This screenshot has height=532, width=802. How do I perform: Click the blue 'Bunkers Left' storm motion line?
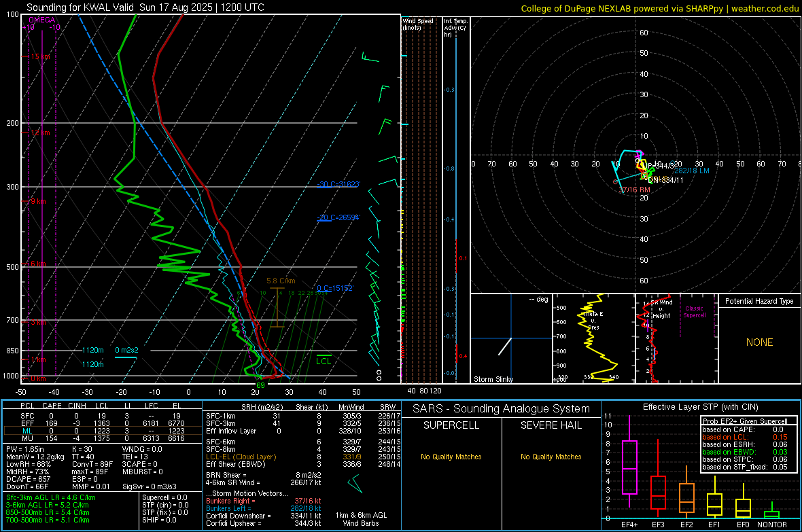[x=264, y=508]
